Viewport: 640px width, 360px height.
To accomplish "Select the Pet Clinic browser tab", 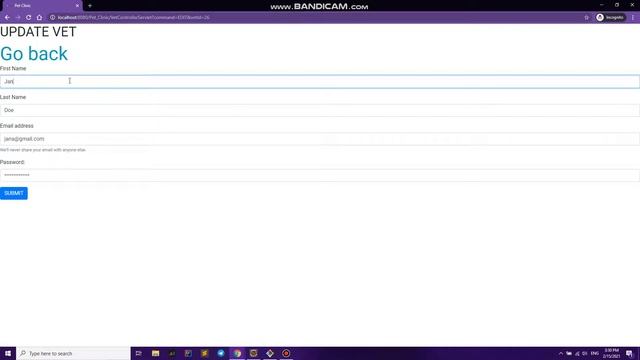I will point(41,6).
